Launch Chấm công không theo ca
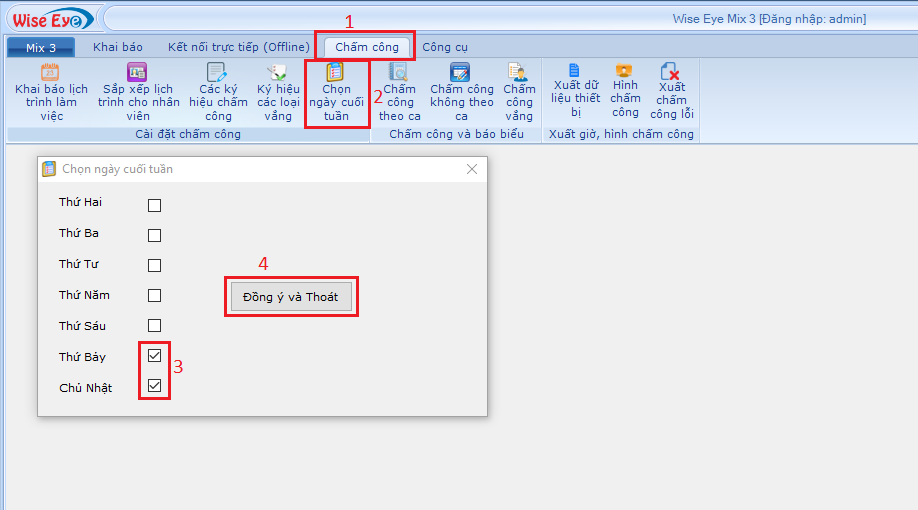Viewport: 918px width, 510px height. [x=461, y=74]
